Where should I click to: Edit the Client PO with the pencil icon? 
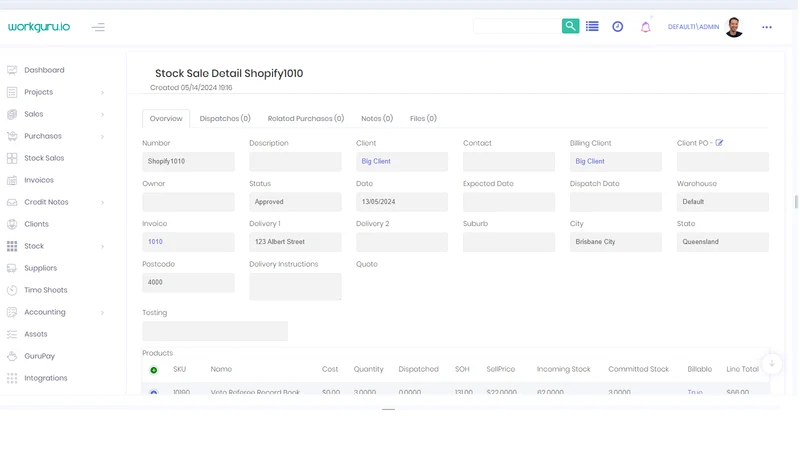click(719, 143)
